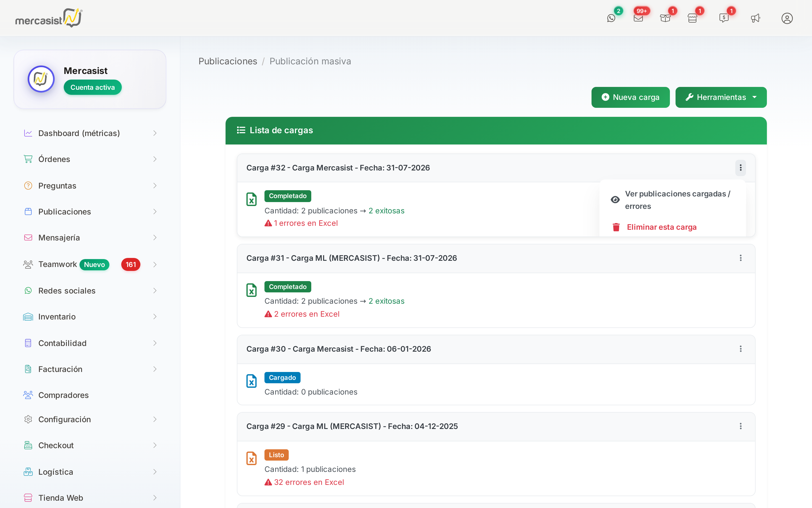This screenshot has height=508, width=812.
Task: Expand the Órdenes menu chevron
Action: point(155,159)
